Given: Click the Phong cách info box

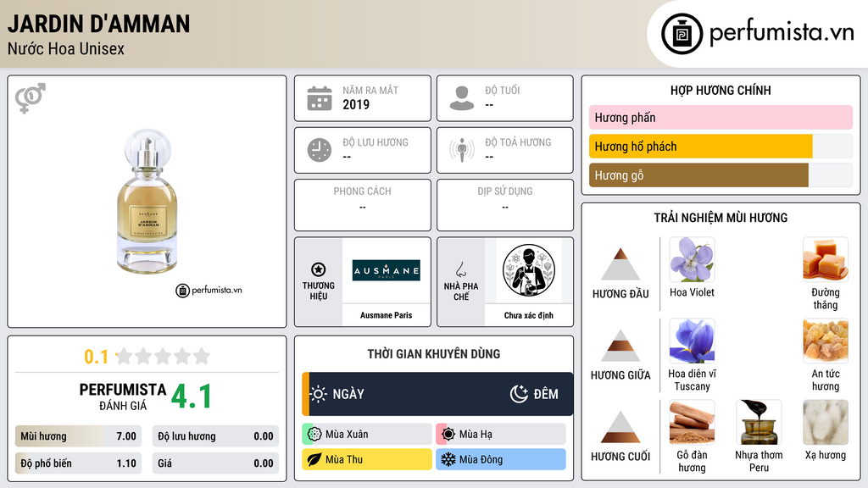Looking at the screenshot, I should tap(363, 205).
